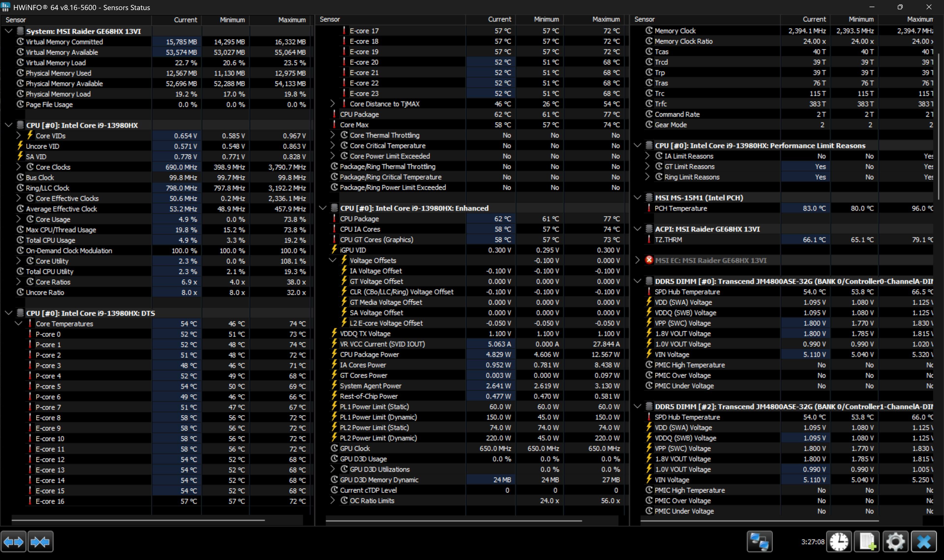Screen dimensions: 944x560
Task: Click the lightning icon beside VIN Voltage of DIMM #0
Action: point(649,354)
